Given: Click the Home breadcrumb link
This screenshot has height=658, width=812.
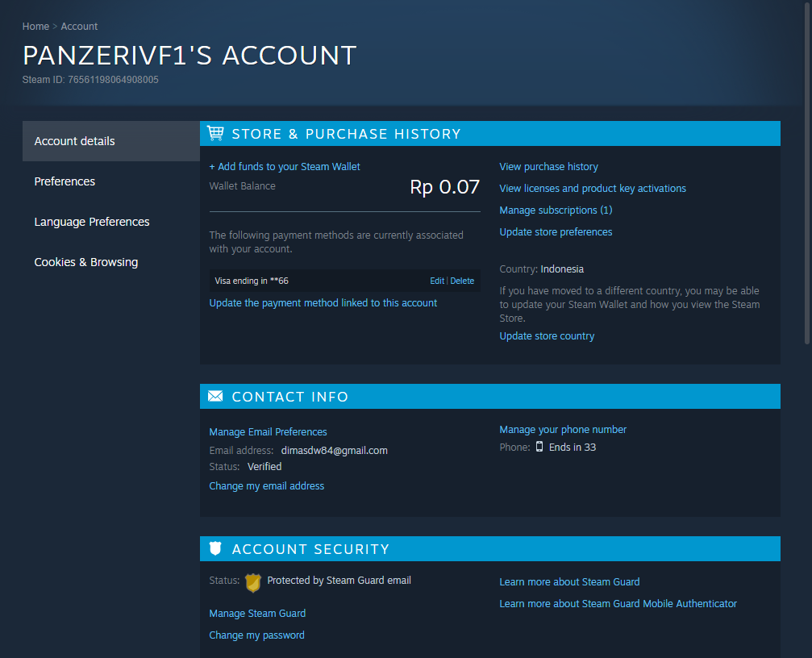Looking at the screenshot, I should [35, 27].
